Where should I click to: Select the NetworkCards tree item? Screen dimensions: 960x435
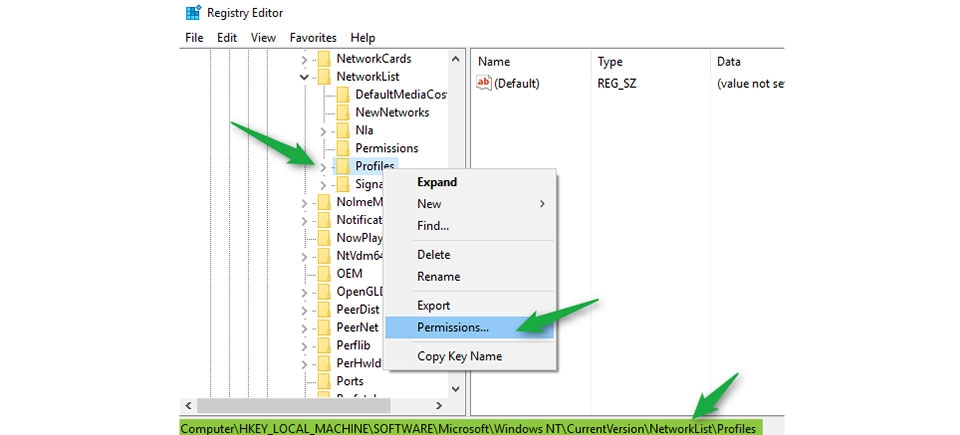[x=373, y=59]
